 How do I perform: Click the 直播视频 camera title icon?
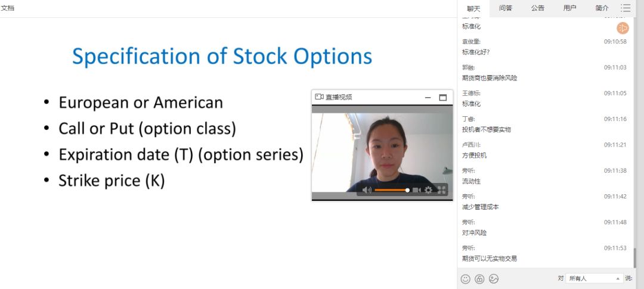(319, 97)
